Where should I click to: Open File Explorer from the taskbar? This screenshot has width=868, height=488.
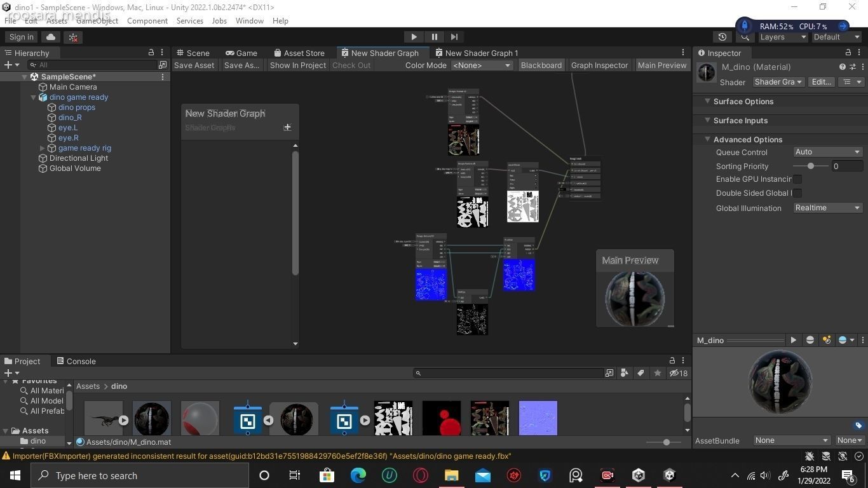[x=452, y=475]
